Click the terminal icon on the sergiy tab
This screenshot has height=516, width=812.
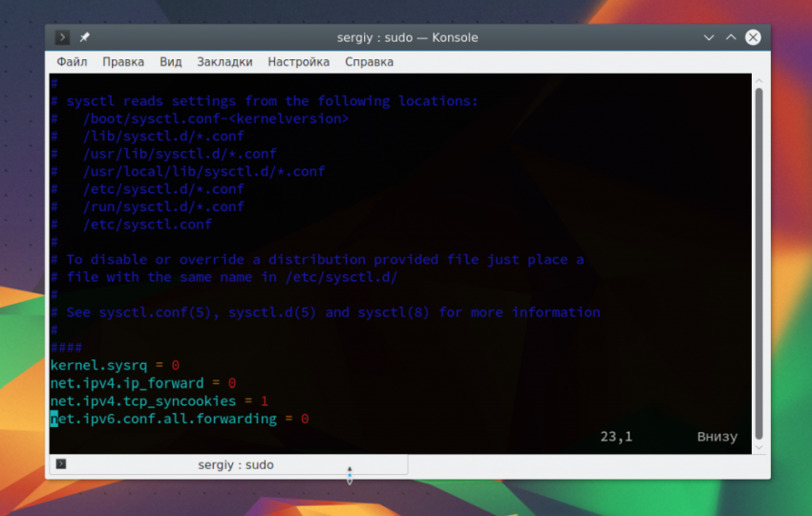click(x=61, y=464)
